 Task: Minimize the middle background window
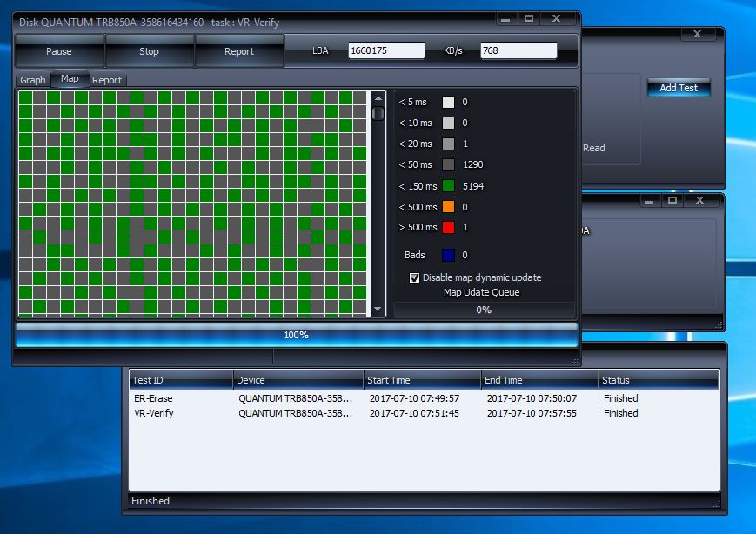tap(649, 201)
